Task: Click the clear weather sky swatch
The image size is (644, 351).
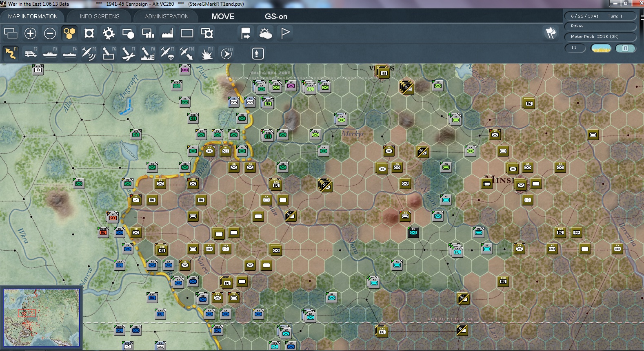Action: pyautogui.click(x=601, y=49)
